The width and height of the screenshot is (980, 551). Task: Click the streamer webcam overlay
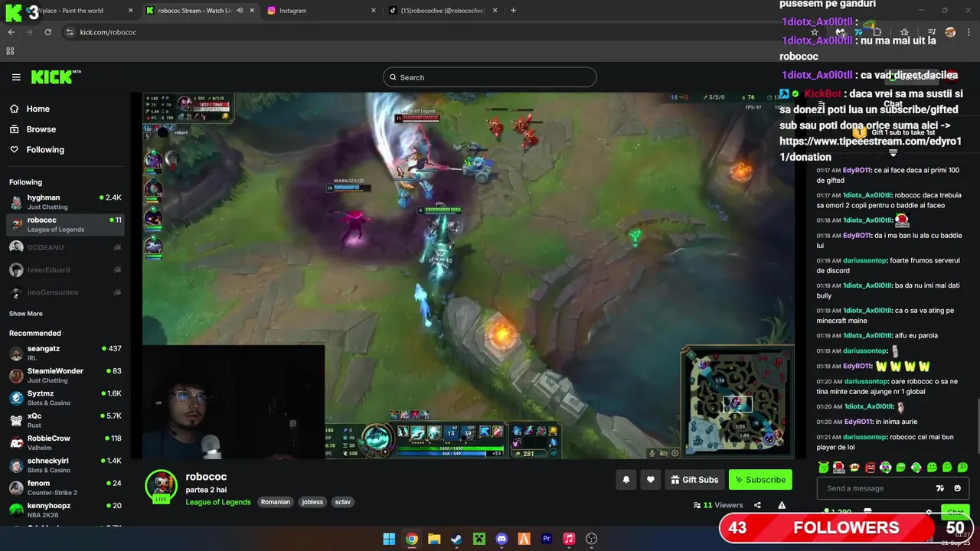coord(234,402)
